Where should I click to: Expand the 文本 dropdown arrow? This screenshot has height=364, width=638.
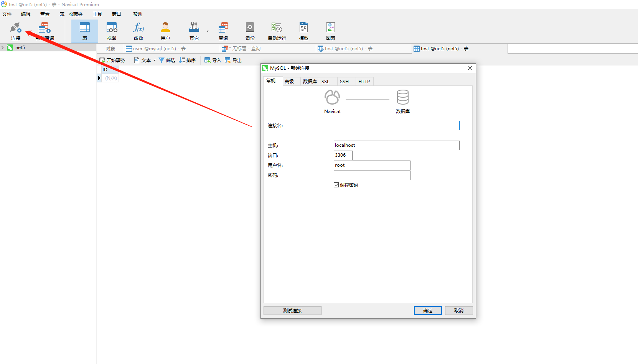coord(155,61)
